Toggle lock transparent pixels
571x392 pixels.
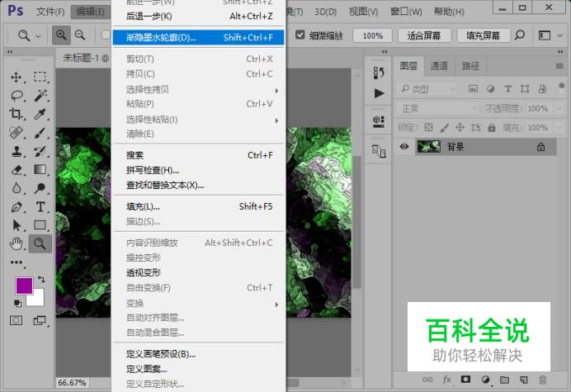pyautogui.click(x=428, y=127)
